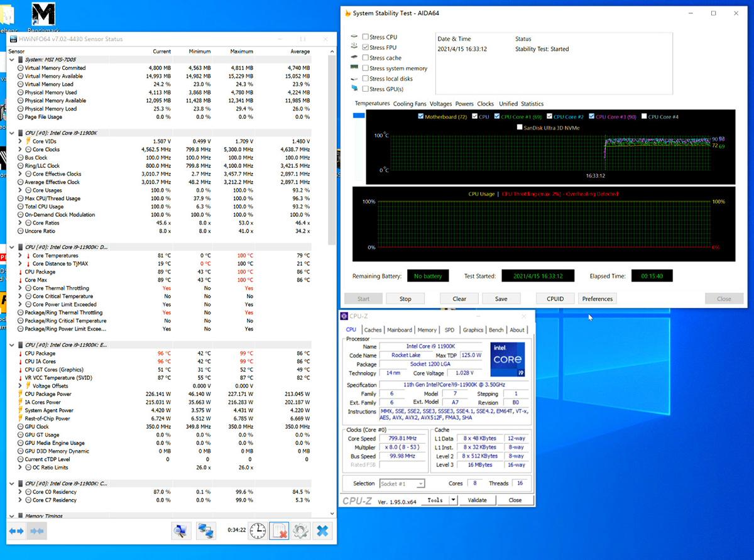Click the Save button in AIDA64
754x560 pixels.
click(501, 299)
